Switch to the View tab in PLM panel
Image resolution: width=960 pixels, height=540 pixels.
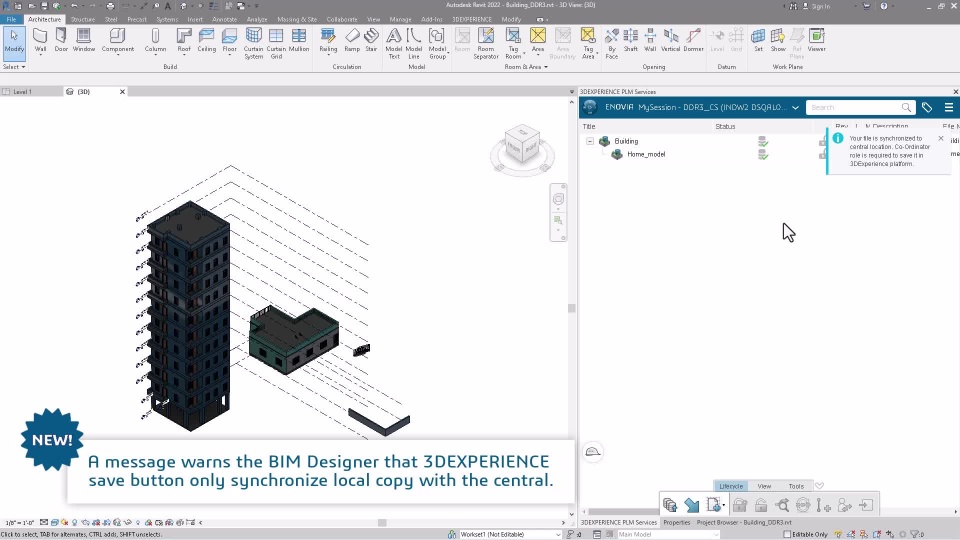(x=764, y=486)
